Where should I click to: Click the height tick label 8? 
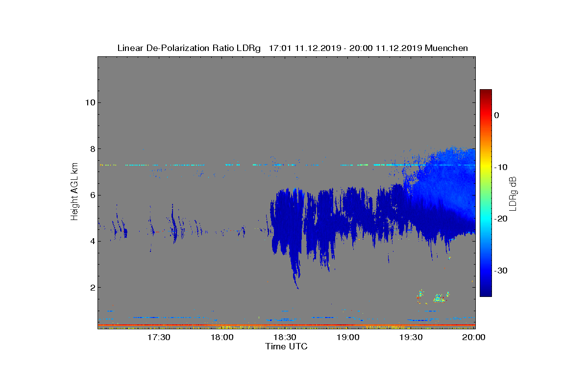[x=92, y=149]
